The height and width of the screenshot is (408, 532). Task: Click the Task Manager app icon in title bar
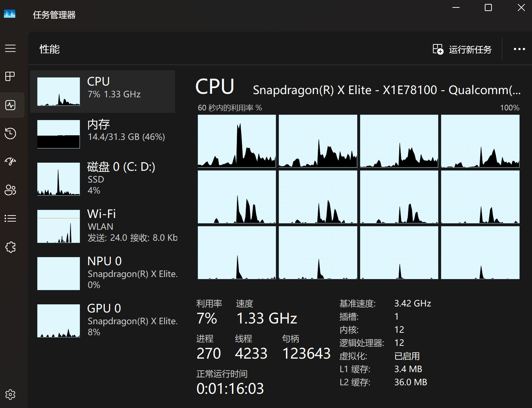coord(10,14)
